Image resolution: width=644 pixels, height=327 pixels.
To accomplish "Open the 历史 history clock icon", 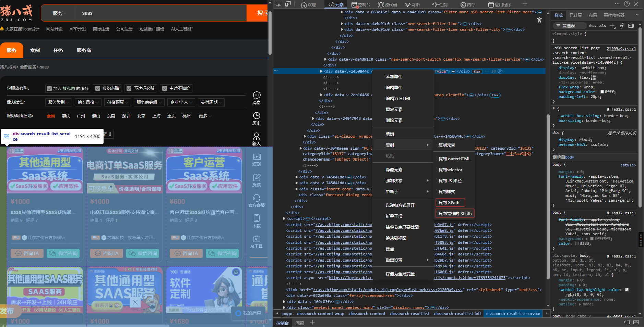I will [x=257, y=116].
